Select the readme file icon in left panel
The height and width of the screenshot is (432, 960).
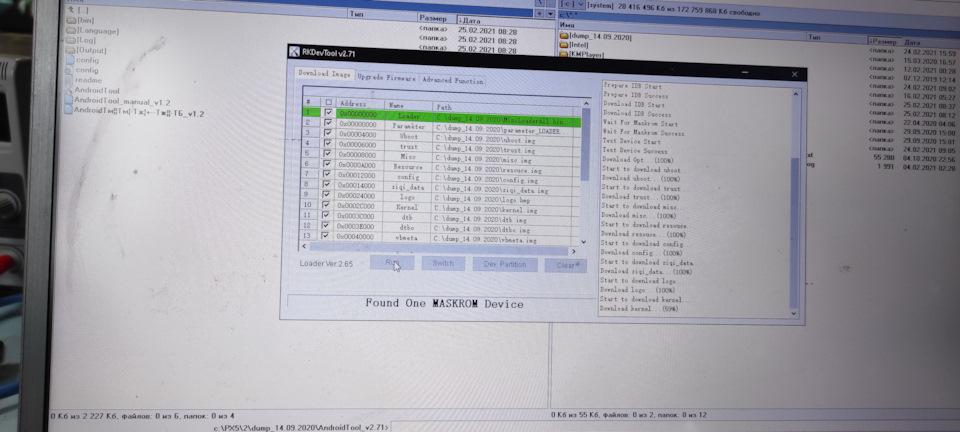(69, 80)
